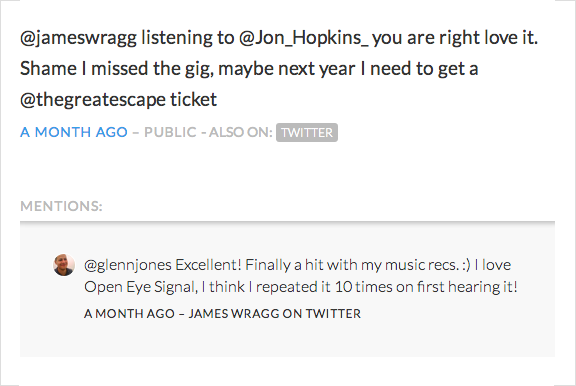Click the Shame I missed the gig sentence
Viewport: 576px width, 386px height.
[117, 69]
